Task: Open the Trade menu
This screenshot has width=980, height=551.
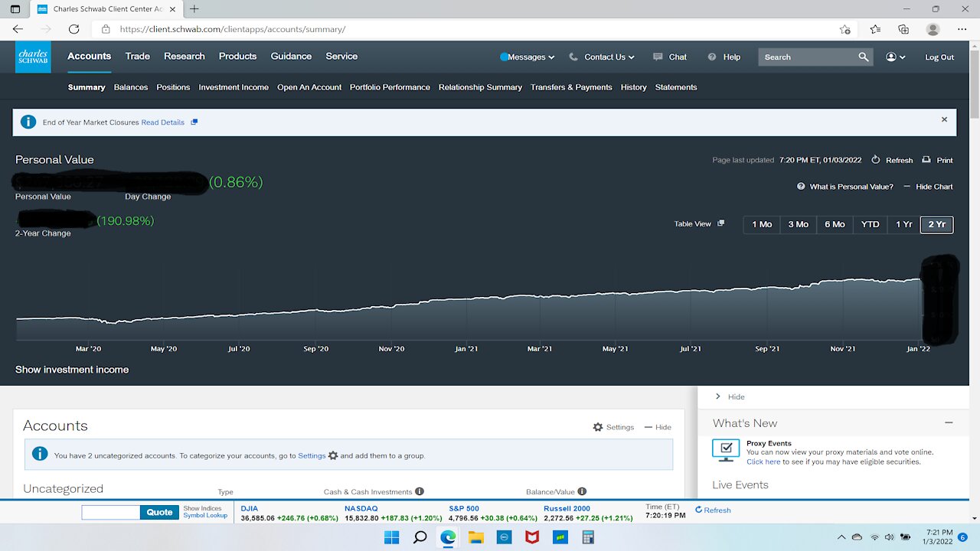Action: pos(138,56)
